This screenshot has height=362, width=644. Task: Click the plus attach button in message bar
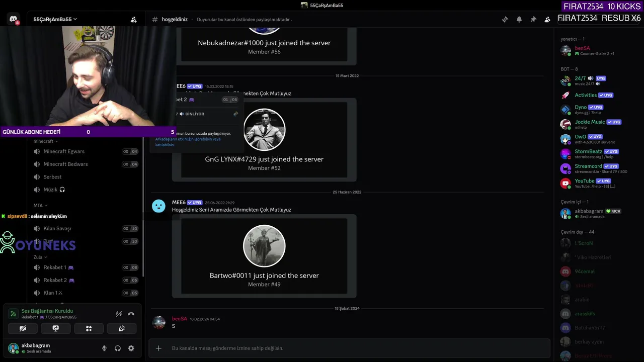158,348
